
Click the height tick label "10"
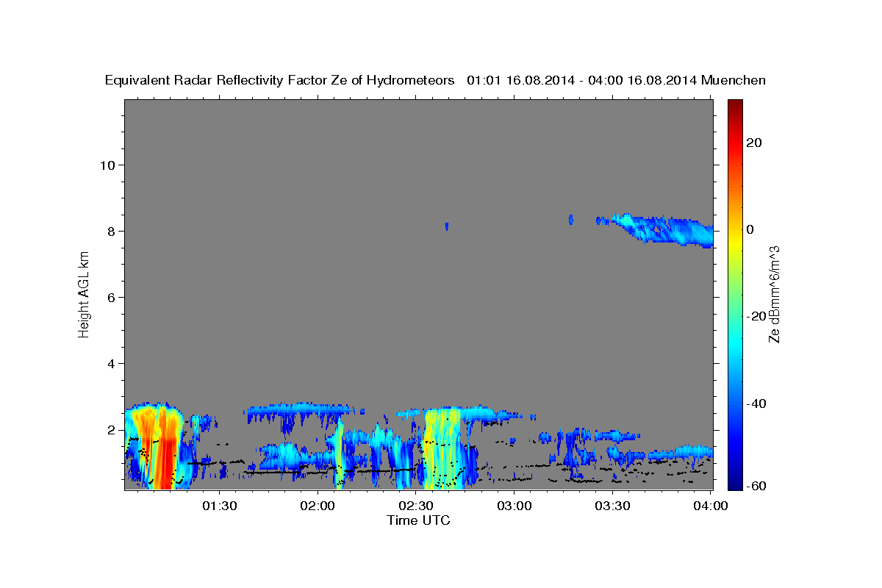[x=107, y=165]
